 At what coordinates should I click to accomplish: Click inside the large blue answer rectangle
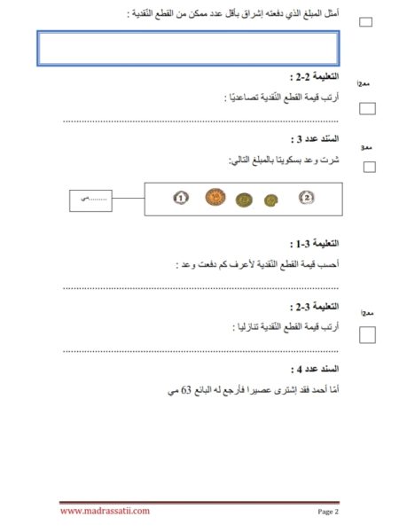point(188,48)
